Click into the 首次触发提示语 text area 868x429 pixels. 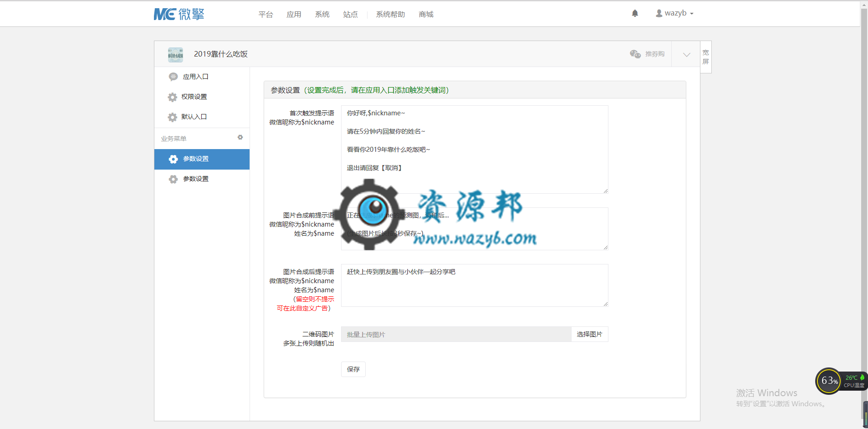[x=475, y=150]
